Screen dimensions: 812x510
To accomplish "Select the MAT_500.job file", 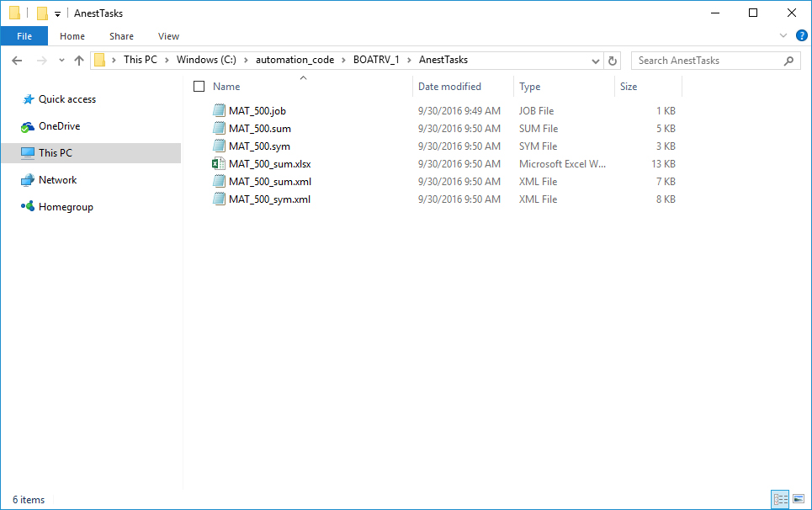I will (x=257, y=111).
